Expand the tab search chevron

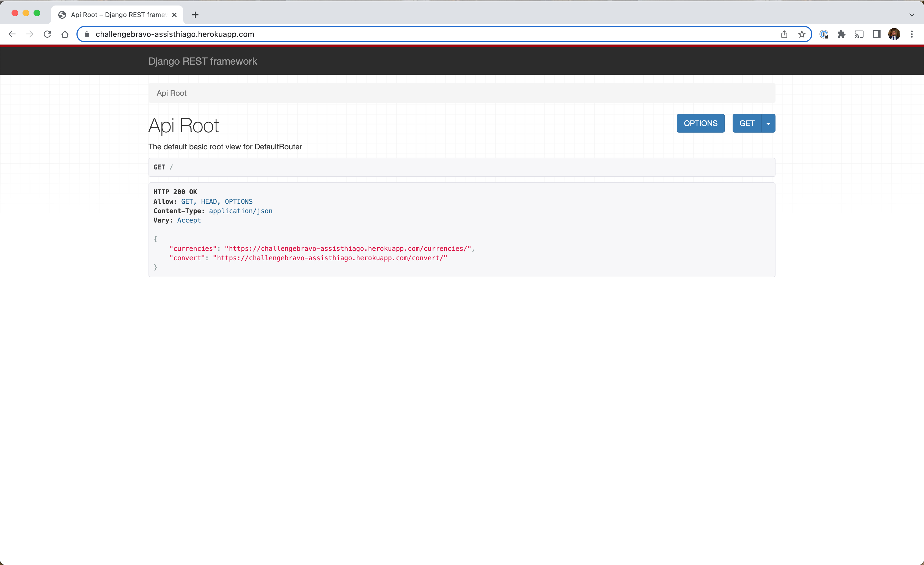pos(912,15)
